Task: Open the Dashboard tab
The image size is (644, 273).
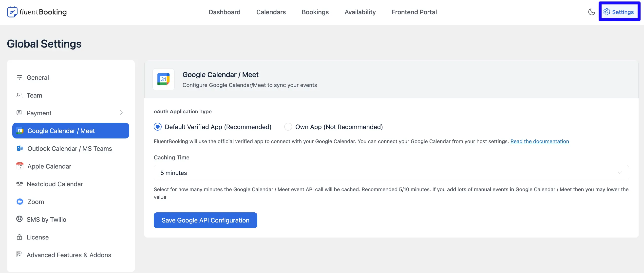Action: coord(225,12)
